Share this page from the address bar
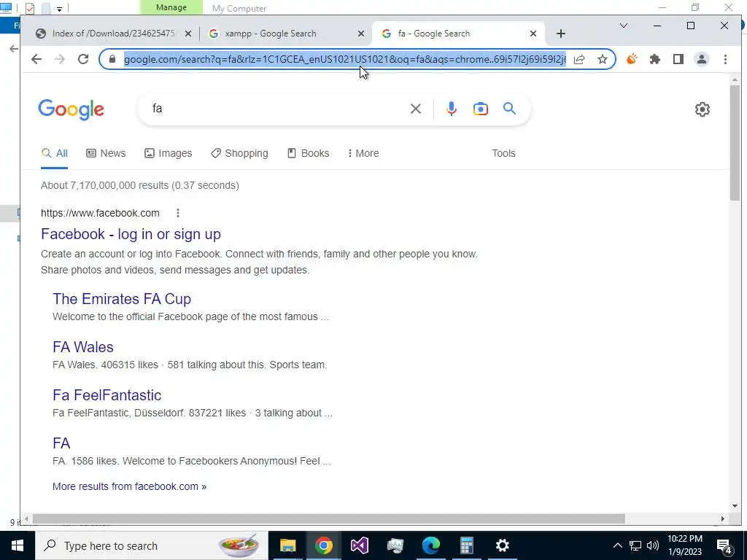This screenshot has height=560, width=747. point(579,59)
